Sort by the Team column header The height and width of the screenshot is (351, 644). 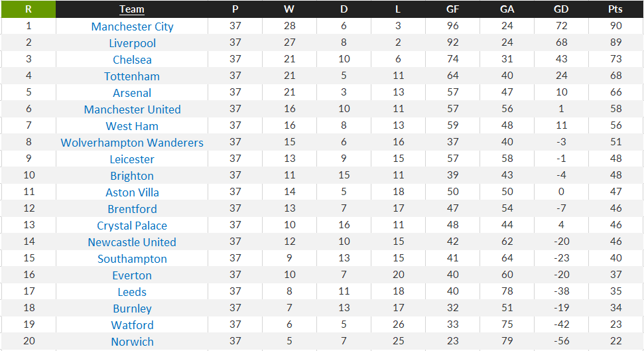[x=132, y=9]
